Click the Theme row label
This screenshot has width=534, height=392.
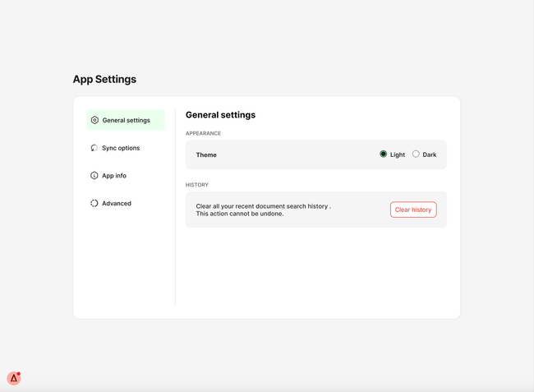pos(206,154)
